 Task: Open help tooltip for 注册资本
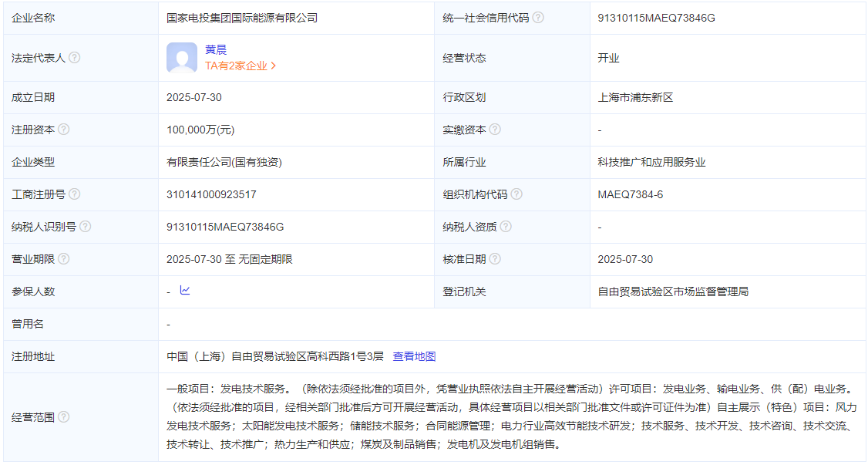pos(64,130)
